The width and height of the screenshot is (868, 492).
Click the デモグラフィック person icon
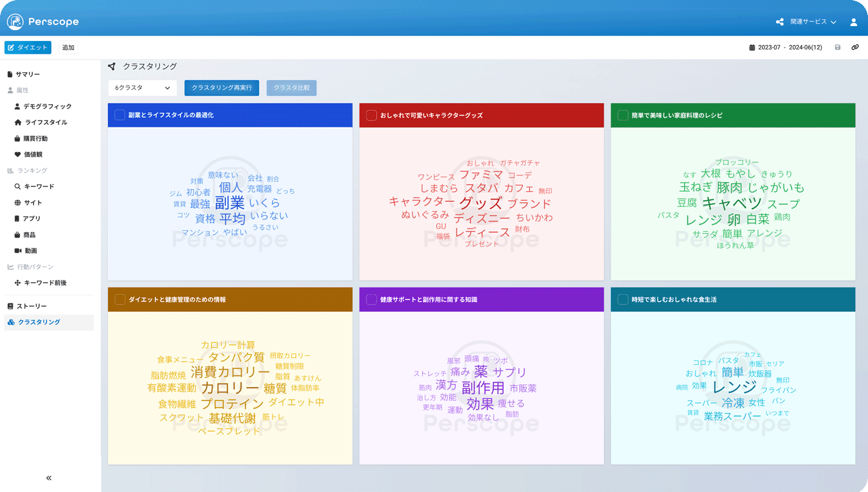coord(17,106)
